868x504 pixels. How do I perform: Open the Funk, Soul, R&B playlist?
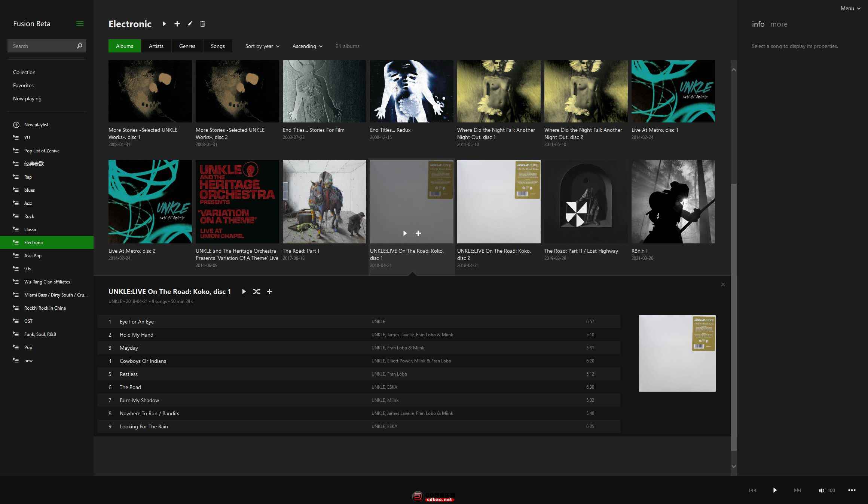tap(47, 334)
